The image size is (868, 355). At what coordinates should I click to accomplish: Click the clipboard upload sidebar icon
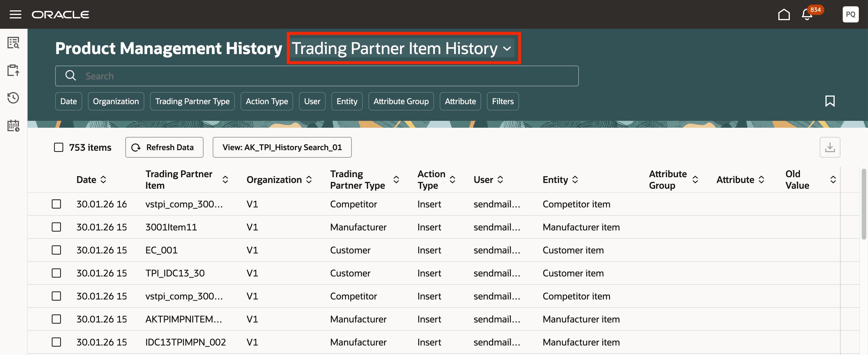point(14,70)
